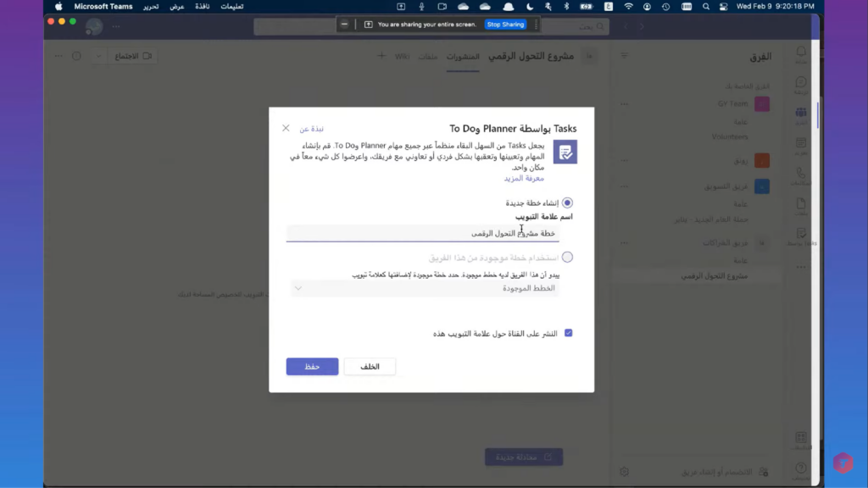The image size is (868, 488).
Task: Close the Tasks dialog with the X
Action: click(286, 129)
